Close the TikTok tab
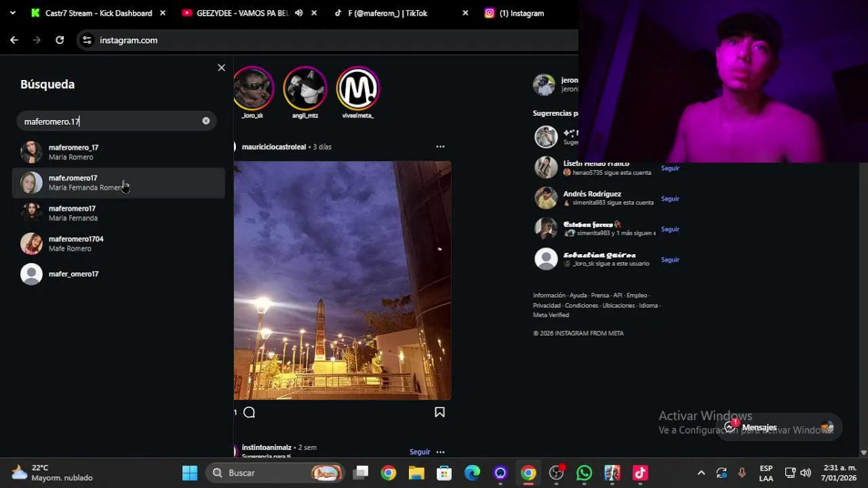 click(465, 13)
